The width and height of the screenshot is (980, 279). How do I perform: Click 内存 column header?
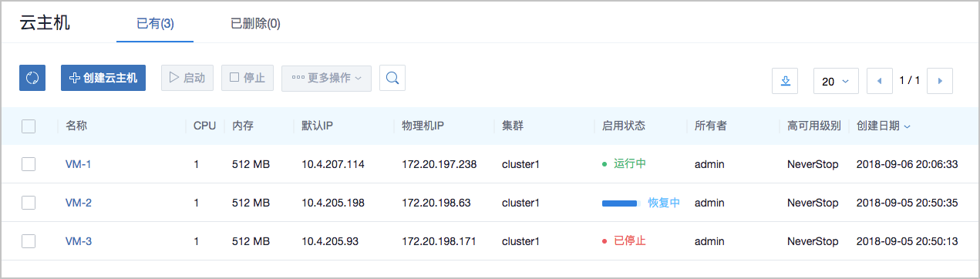tap(243, 126)
